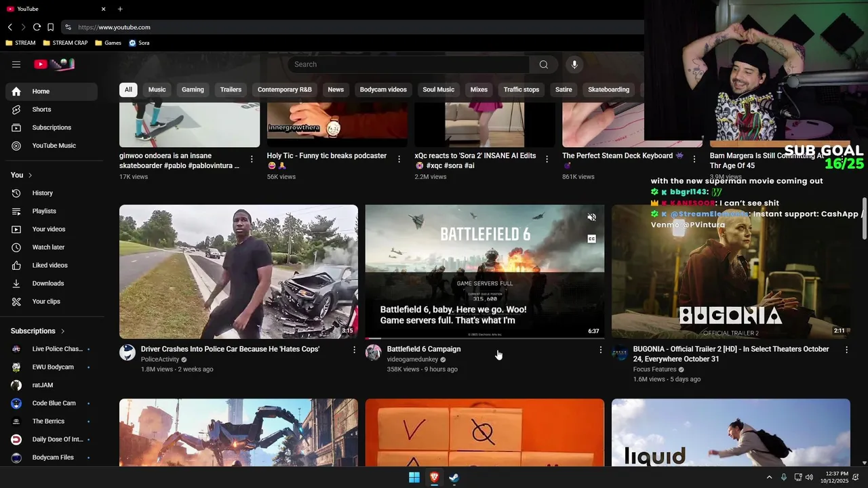
Task: Open Shorts in the sidebar
Action: tap(52, 109)
